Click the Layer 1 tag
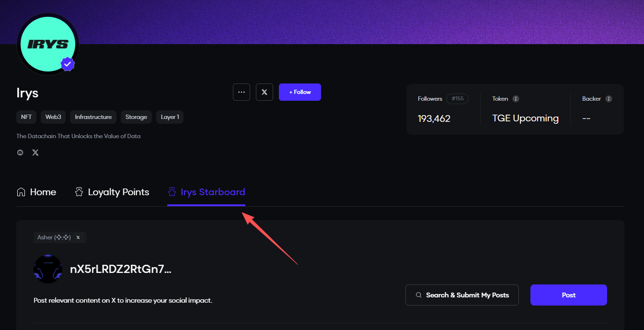Screen dimensions: 644x330 170,117
